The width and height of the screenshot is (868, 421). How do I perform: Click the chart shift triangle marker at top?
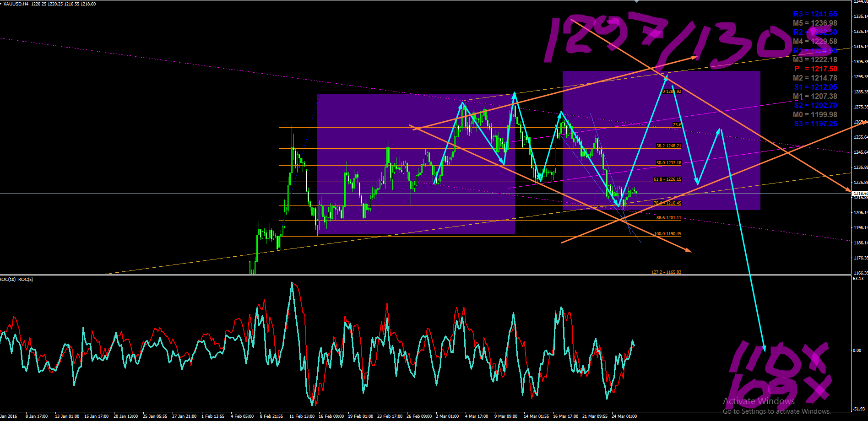(x=636, y=1)
